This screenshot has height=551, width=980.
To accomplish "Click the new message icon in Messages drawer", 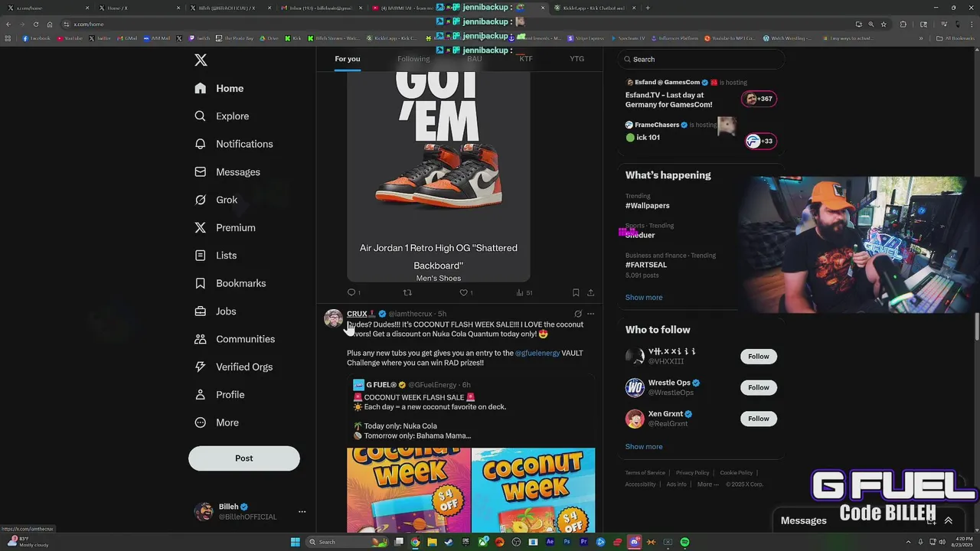I will pos(931,520).
